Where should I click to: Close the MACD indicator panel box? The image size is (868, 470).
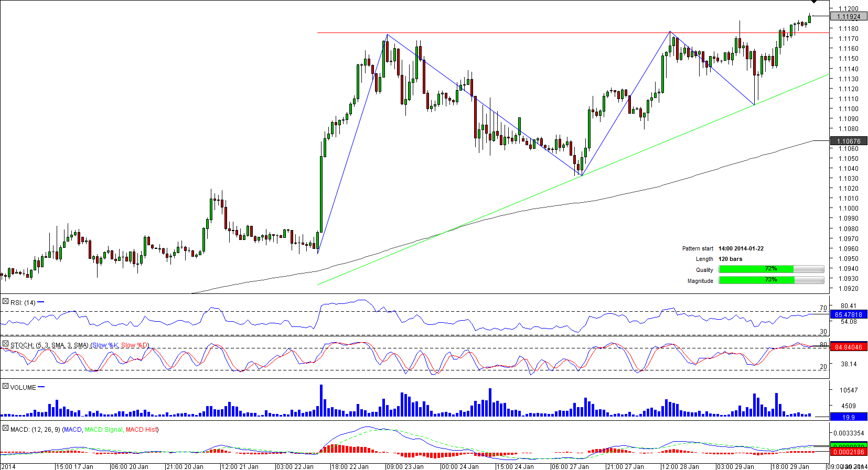pos(5,428)
